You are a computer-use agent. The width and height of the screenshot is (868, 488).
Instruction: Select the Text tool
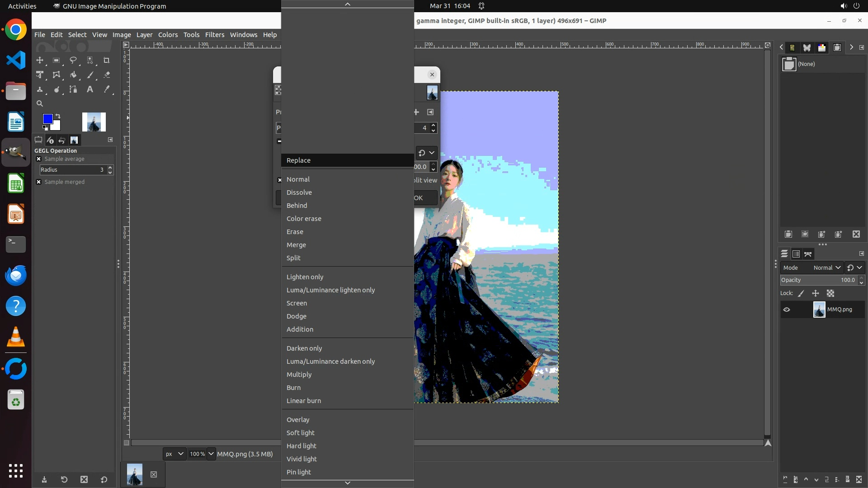coord(90,89)
